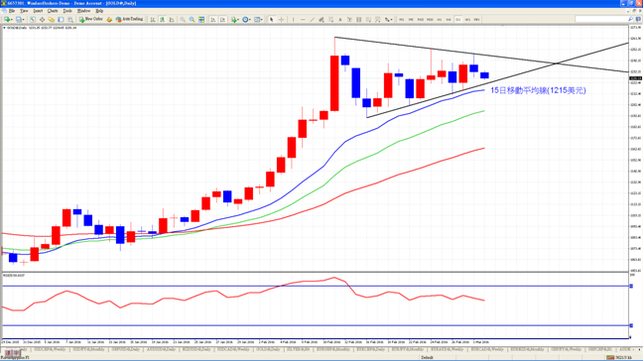
Task: Expand the Templates dropdown arrow
Action: tap(262, 19)
